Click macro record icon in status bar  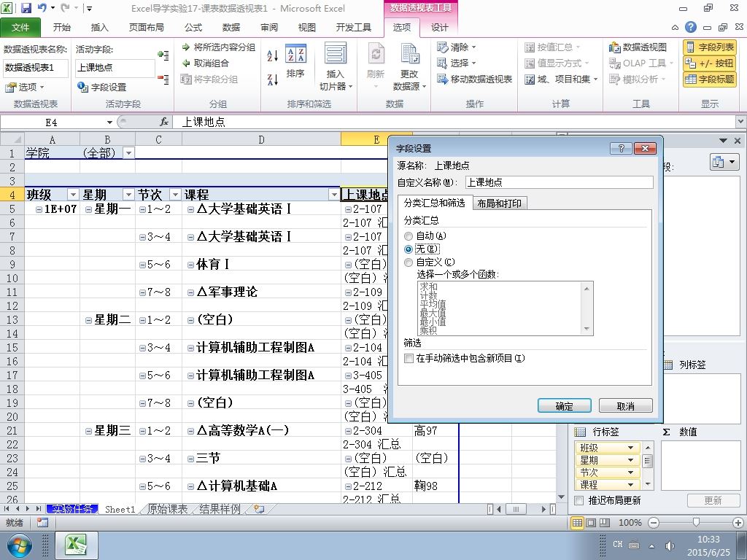point(42,523)
